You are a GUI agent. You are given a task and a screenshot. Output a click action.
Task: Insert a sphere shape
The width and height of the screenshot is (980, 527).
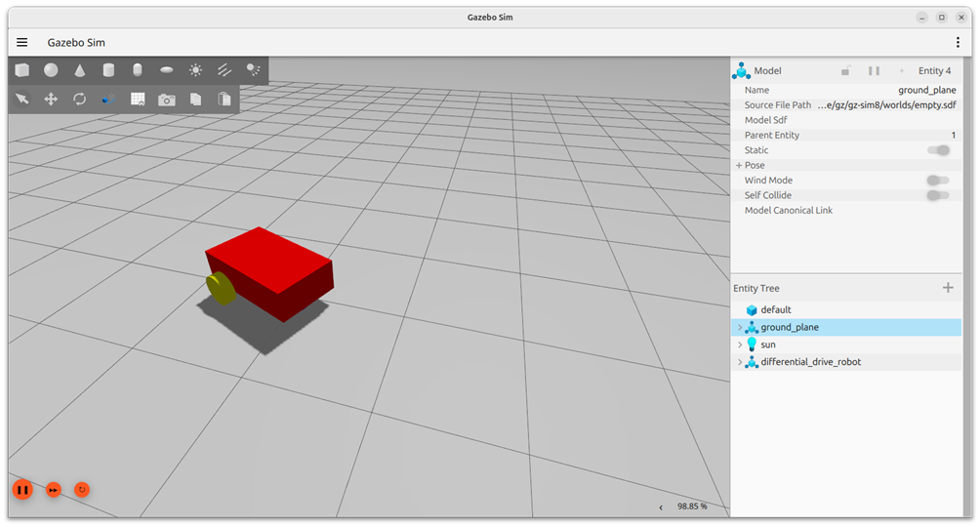(x=52, y=70)
